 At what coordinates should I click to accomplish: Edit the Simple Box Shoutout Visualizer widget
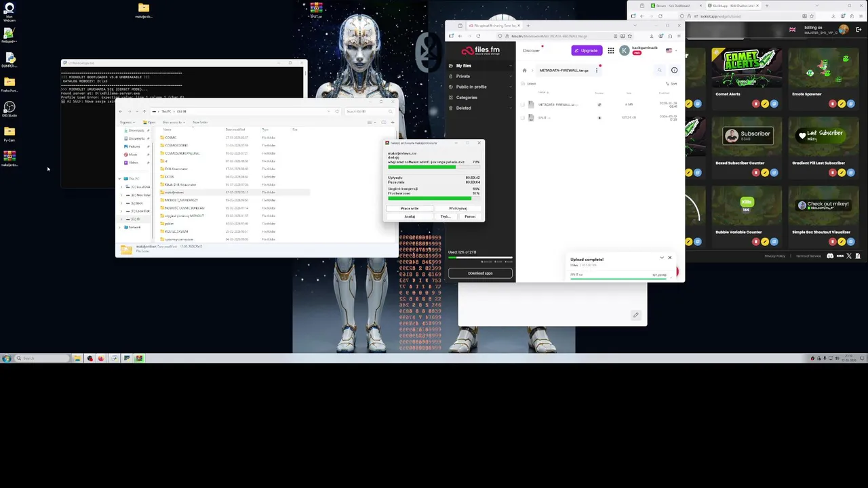tap(842, 241)
